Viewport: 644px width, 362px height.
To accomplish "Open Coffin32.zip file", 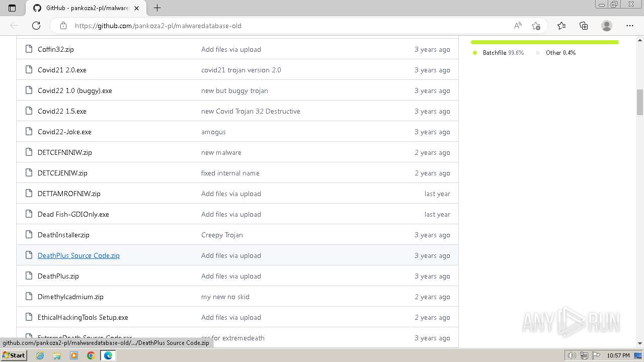I will (x=56, y=49).
